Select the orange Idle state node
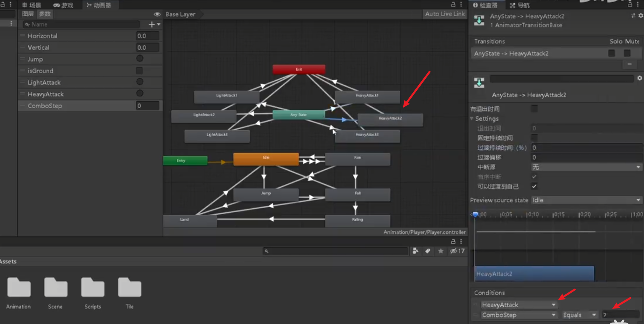The height and width of the screenshot is (324, 644). (266, 159)
